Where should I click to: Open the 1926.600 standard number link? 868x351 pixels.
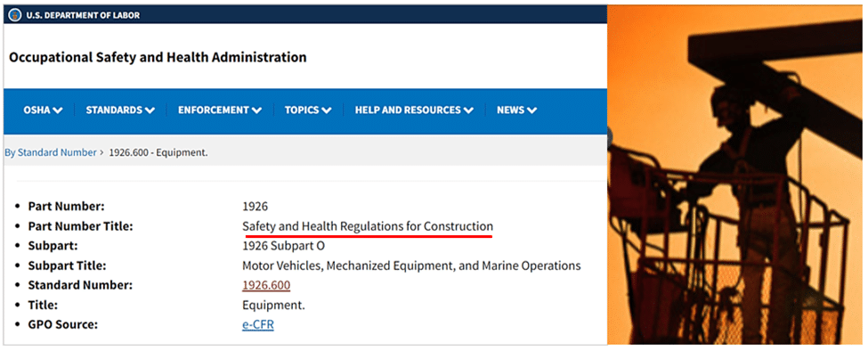coord(266,286)
